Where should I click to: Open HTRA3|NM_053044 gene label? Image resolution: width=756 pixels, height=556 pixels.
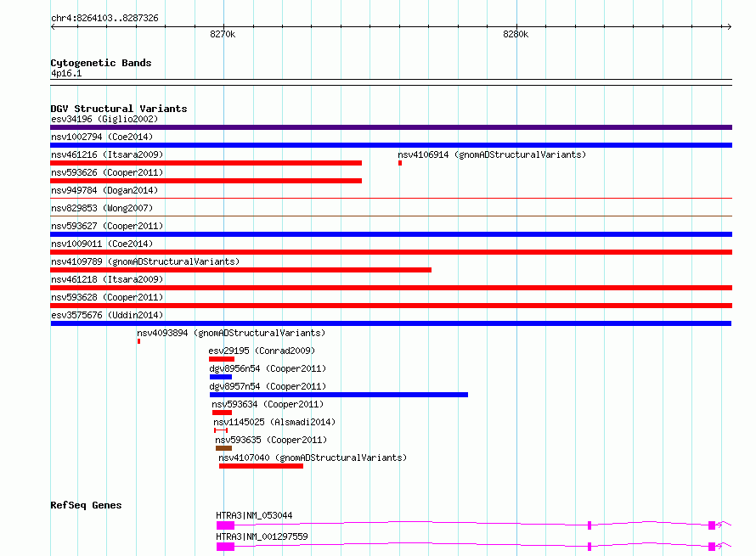pyautogui.click(x=254, y=515)
